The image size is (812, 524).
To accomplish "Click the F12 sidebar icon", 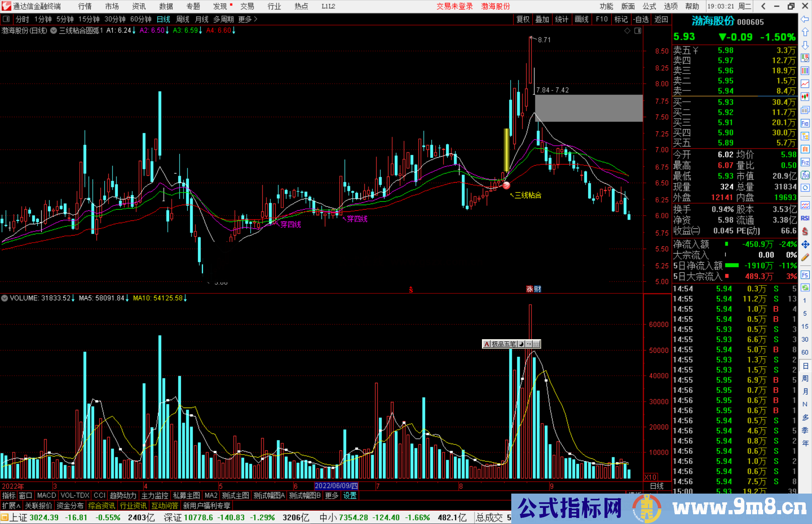I will coord(805,162).
